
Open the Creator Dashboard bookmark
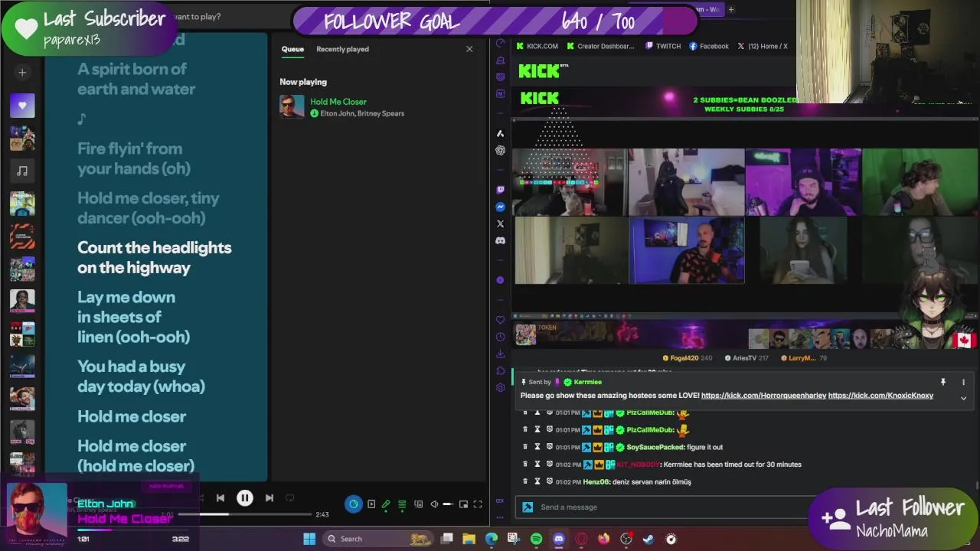tap(600, 46)
